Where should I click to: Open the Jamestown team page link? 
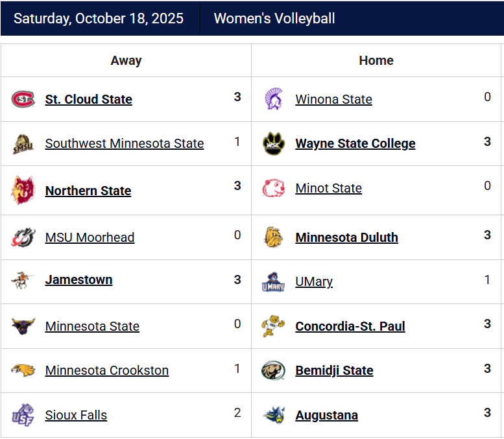click(78, 279)
